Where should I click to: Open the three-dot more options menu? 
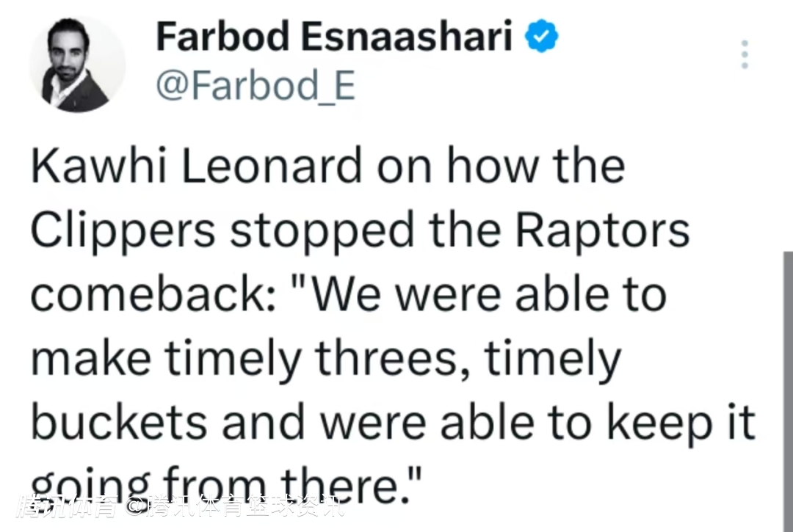point(745,55)
